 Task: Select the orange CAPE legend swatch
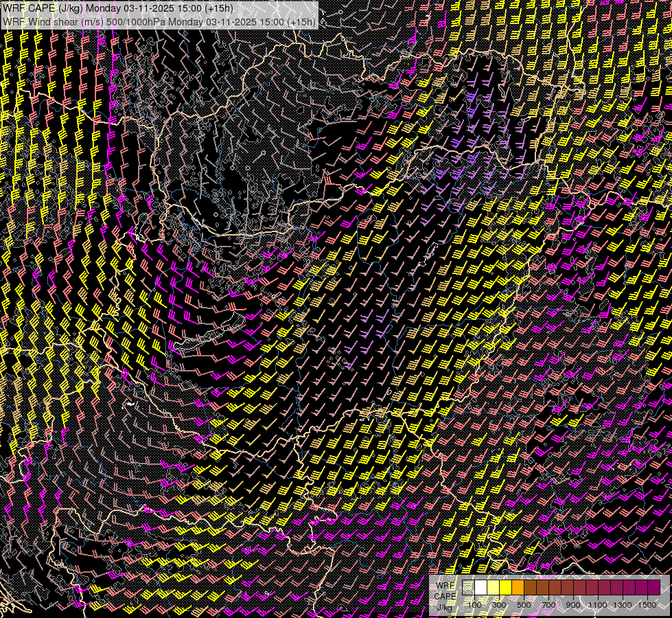click(518, 588)
